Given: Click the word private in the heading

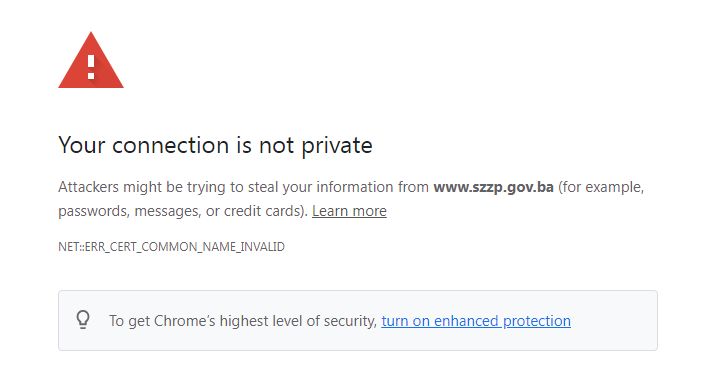Looking at the screenshot, I should [337, 146].
